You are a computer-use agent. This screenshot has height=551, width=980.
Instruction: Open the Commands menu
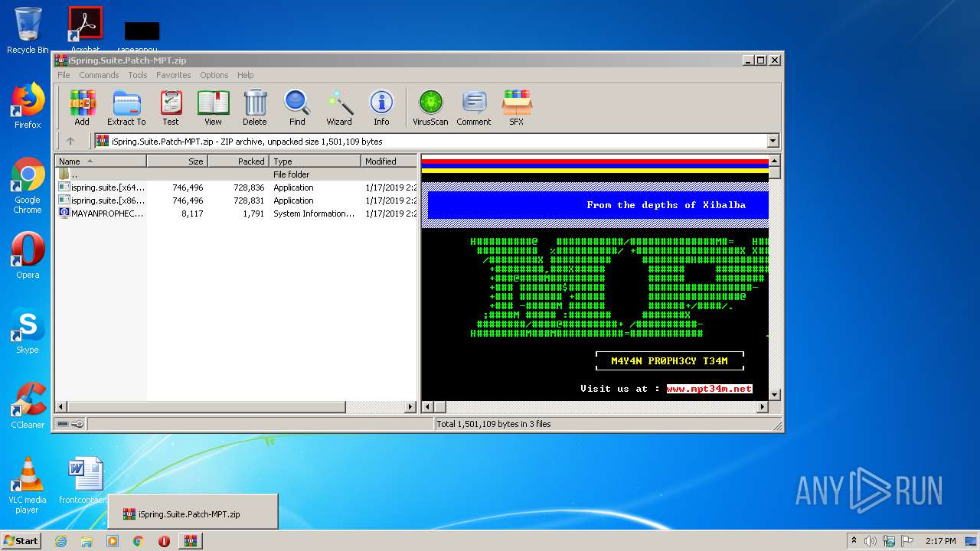pyautogui.click(x=99, y=75)
